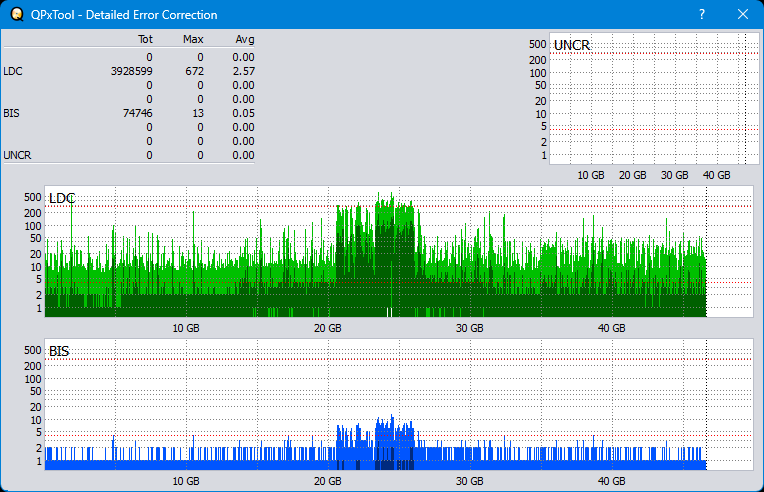Click the LDC graph title label
The image size is (764, 492).
[62, 198]
